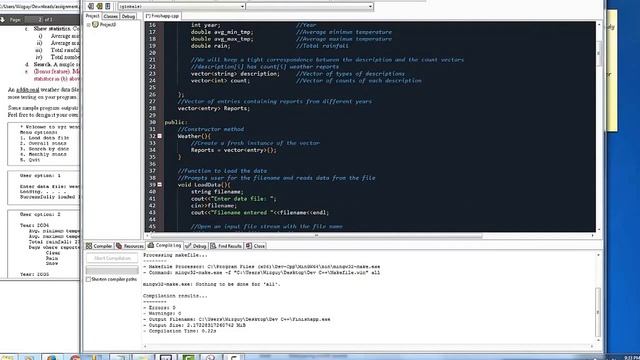640x360 pixels.
Task: Open the Project tab in the side panel
Action: pyautogui.click(x=92, y=16)
